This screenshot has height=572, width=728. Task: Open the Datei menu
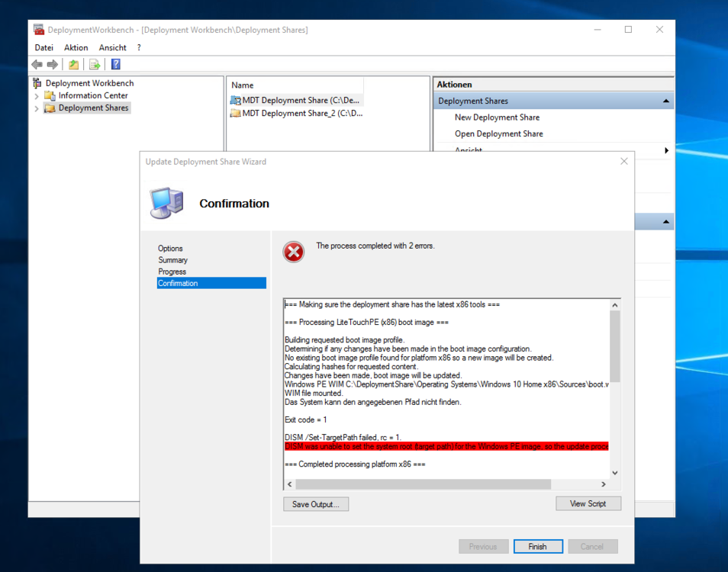[x=44, y=47]
